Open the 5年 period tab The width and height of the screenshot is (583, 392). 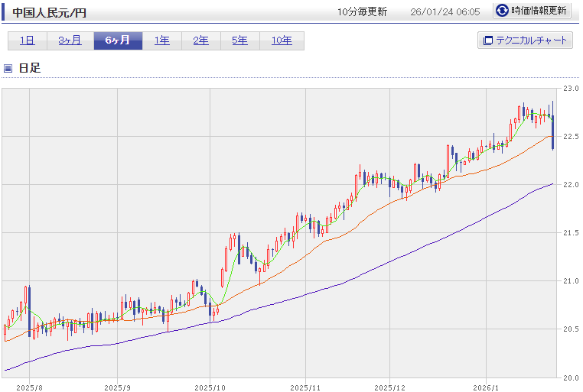[240, 40]
